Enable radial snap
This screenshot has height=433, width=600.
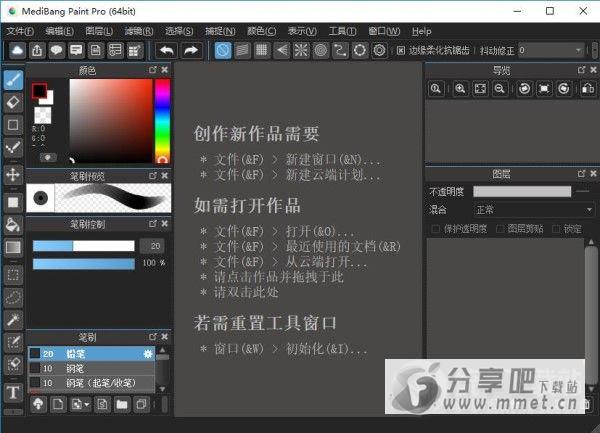click(301, 50)
